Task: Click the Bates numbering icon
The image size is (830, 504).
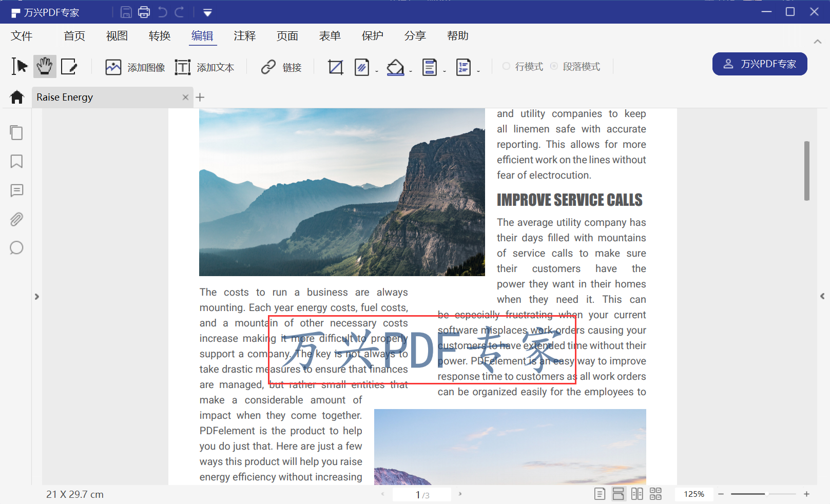Action: (x=464, y=67)
